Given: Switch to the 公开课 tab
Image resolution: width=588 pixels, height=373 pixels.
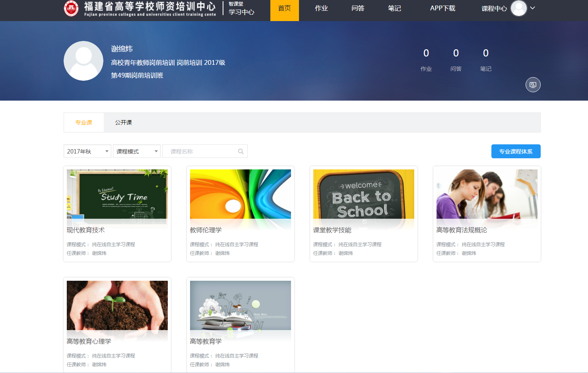Looking at the screenshot, I should coord(123,122).
